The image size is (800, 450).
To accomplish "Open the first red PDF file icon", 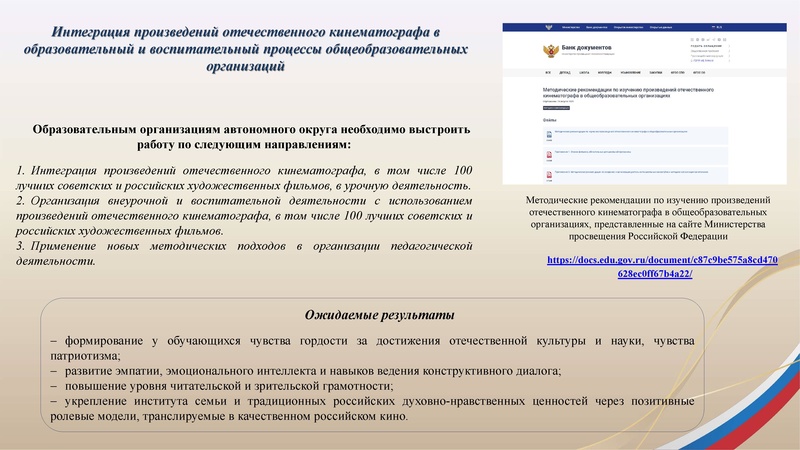I will point(549,155).
